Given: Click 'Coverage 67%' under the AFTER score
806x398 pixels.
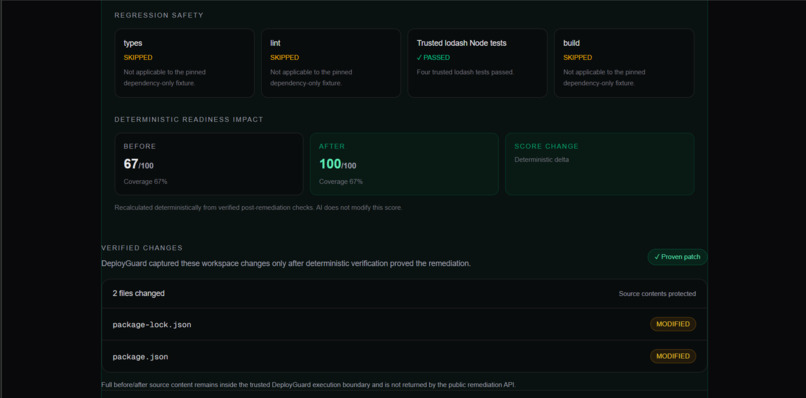Looking at the screenshot, I should pyautogui.click(x=340, y=182).
